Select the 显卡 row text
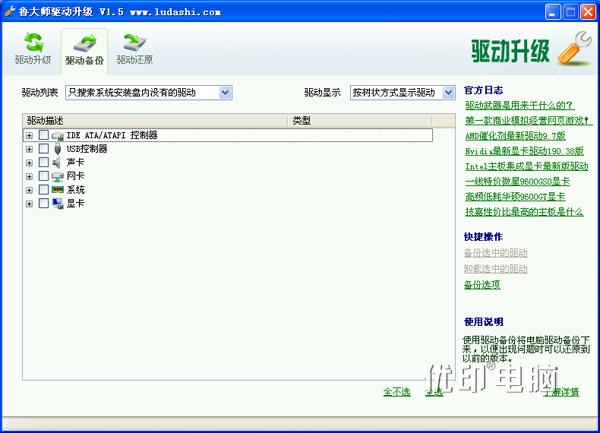The height and width of the screenshot is (433, 600). pos(75,203)
